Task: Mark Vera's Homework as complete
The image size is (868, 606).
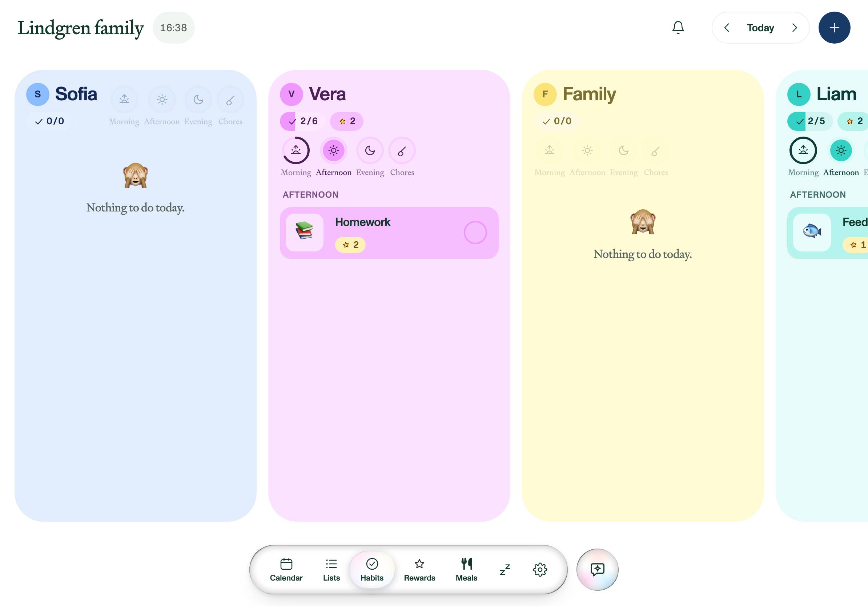Action: pyautogui.click(x=475, y=233)
